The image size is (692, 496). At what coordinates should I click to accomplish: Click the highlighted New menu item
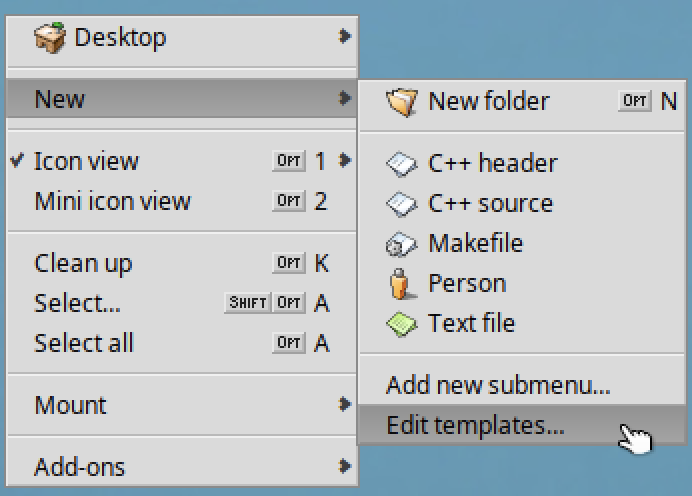182,98
